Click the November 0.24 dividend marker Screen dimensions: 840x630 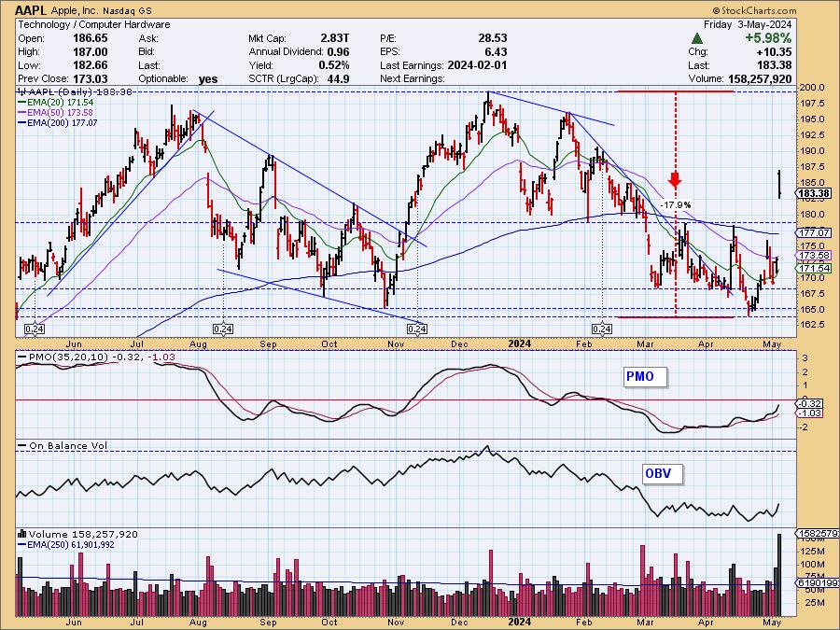click(417, 329)
